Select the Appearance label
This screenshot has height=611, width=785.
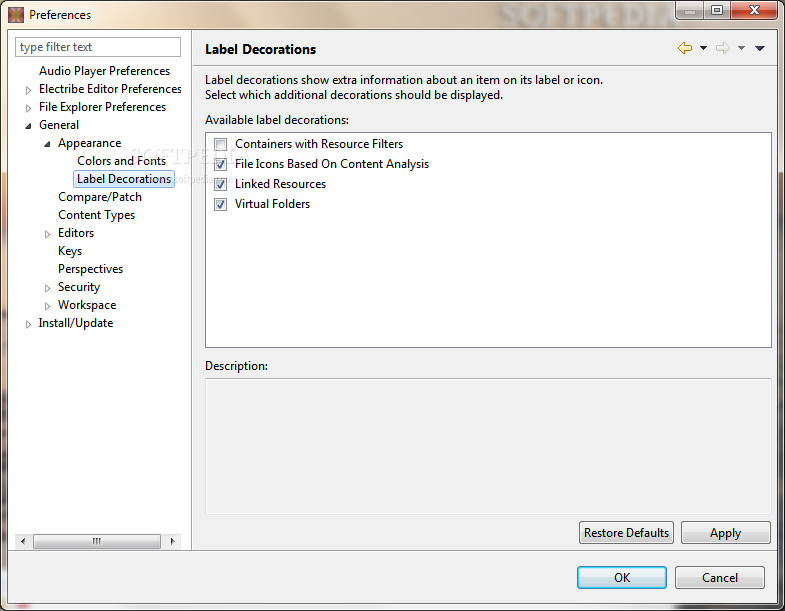tap(89, 143)
